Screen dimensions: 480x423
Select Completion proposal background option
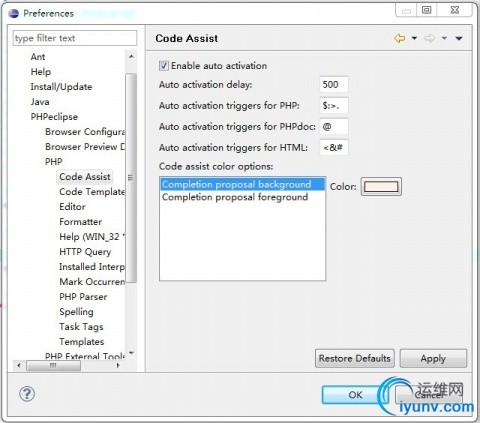(242, 184)
